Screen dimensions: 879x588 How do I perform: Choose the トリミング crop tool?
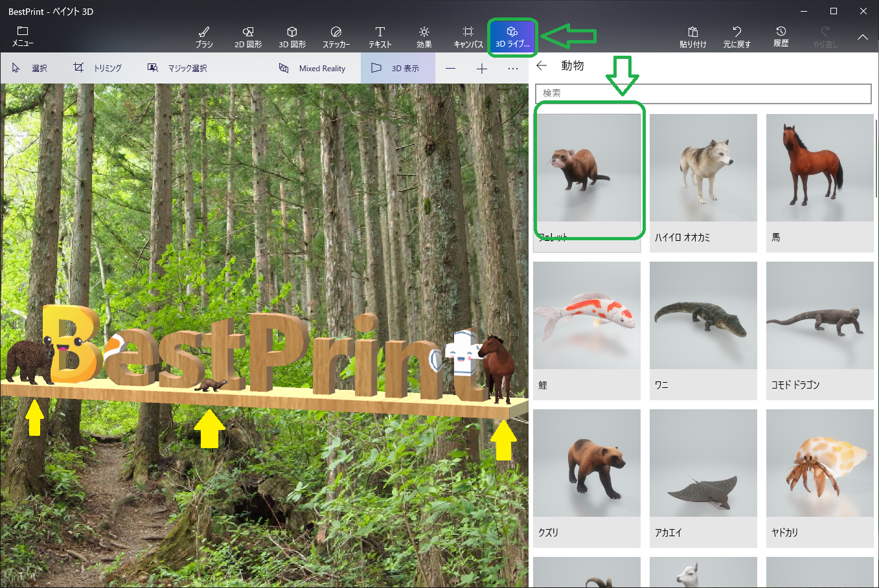click(x=97, y=68)
